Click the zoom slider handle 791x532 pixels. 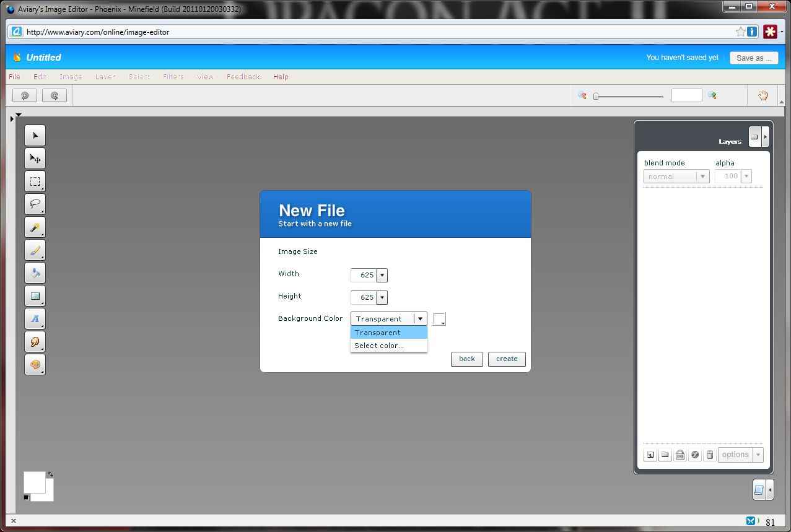(596, 96)
